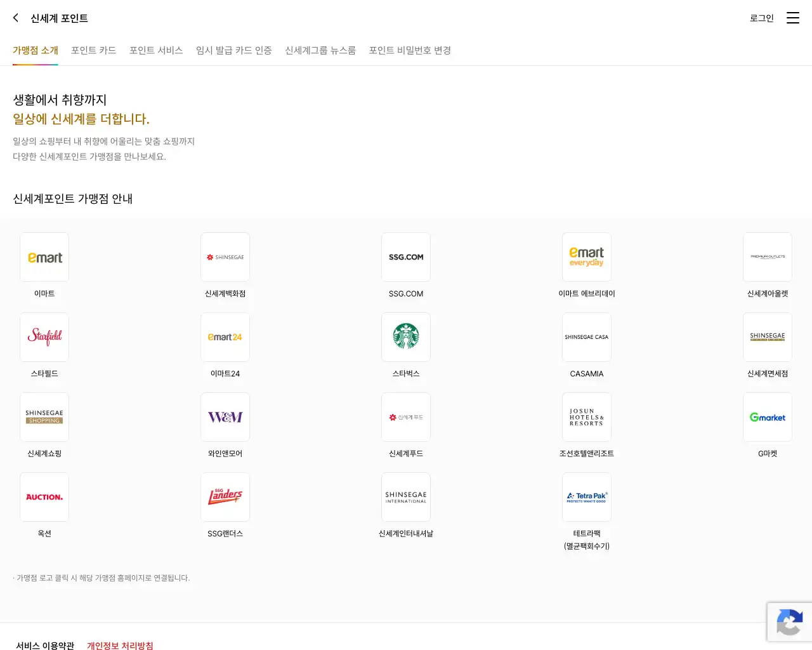812x650 pixels.
Task: Go back using the arrow icon
Action: [16, 18]
